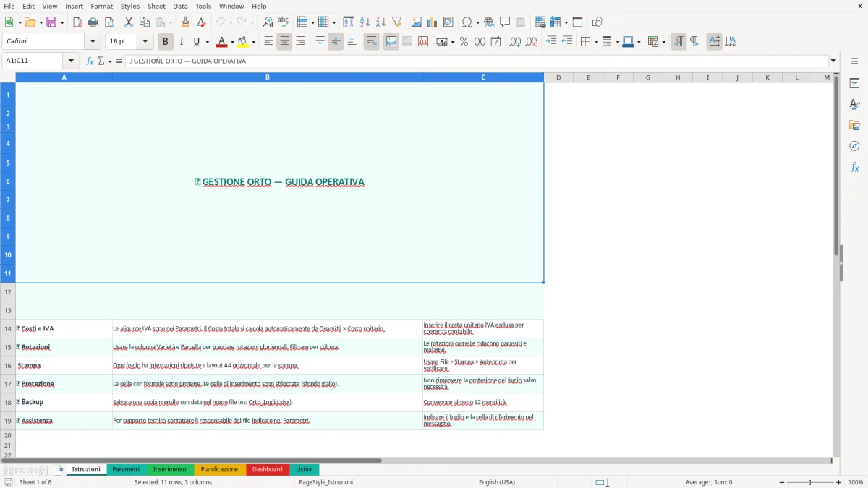
Task: Open the Print Preview
Action: [x=109, y=22]
